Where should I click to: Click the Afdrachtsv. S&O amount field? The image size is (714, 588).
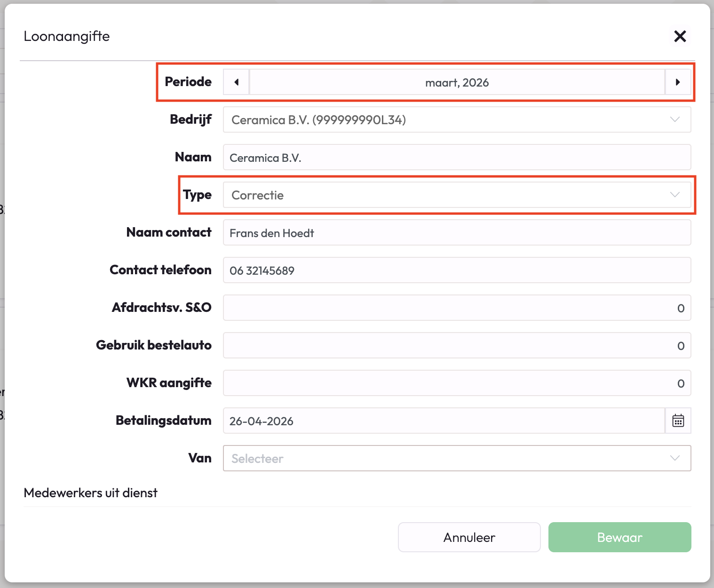pos(456,308)
